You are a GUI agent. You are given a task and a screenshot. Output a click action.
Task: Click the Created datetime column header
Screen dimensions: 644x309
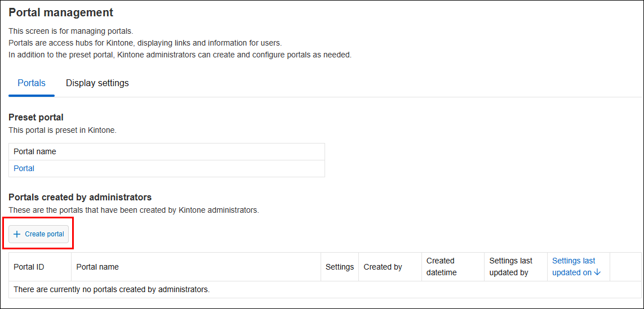coord(441,267)
